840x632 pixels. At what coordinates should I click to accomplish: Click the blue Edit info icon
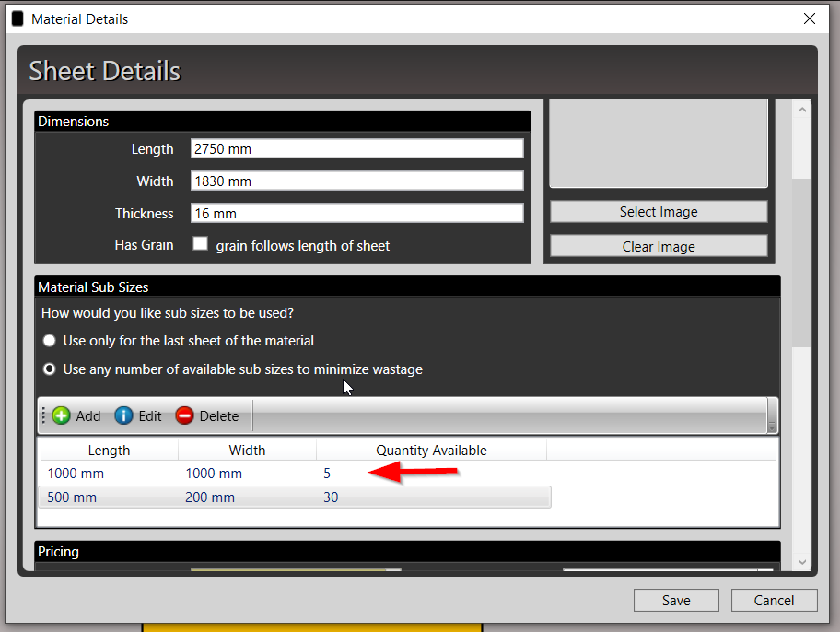pos(123,416)
